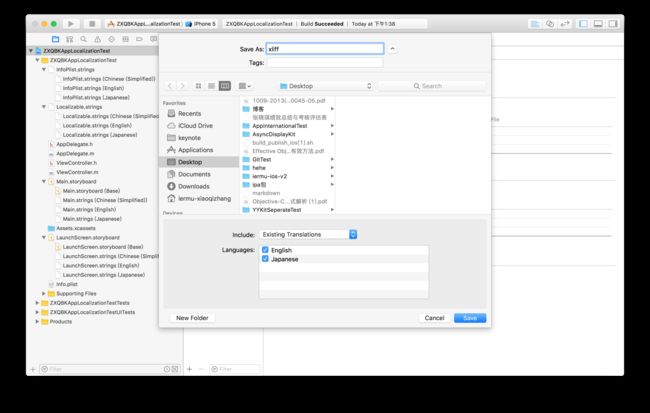Image resolution: width=650 pixels, height=413 pixels.
Task: Expand the Products group
Action: click(37, 321)
